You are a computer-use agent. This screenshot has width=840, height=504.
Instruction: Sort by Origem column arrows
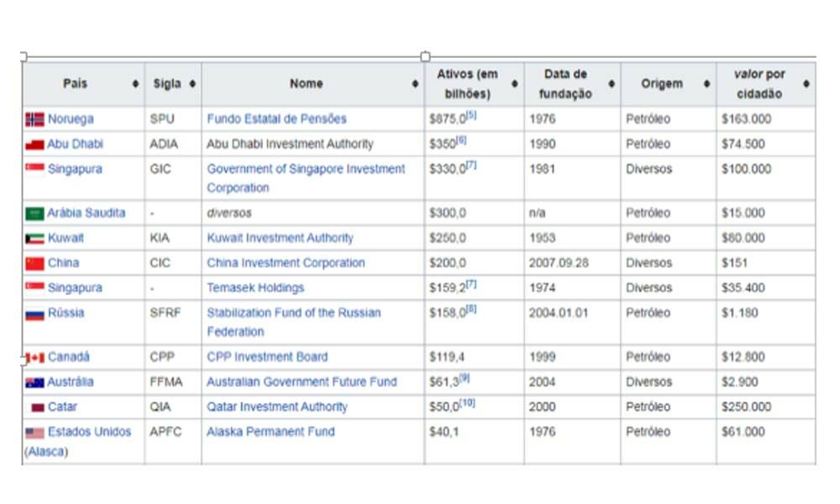pyautogui.click(x=707, y=83)
